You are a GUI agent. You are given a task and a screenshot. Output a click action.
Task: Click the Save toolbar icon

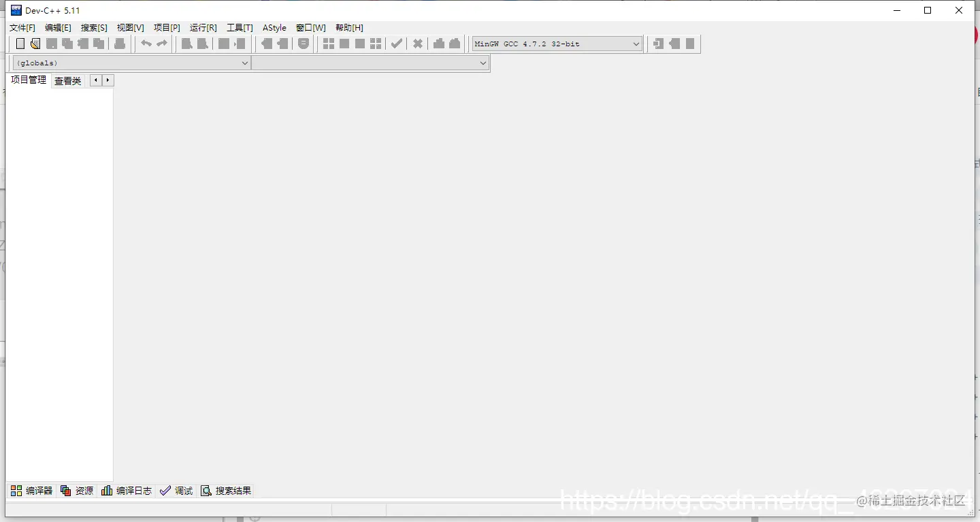[52, 44]
